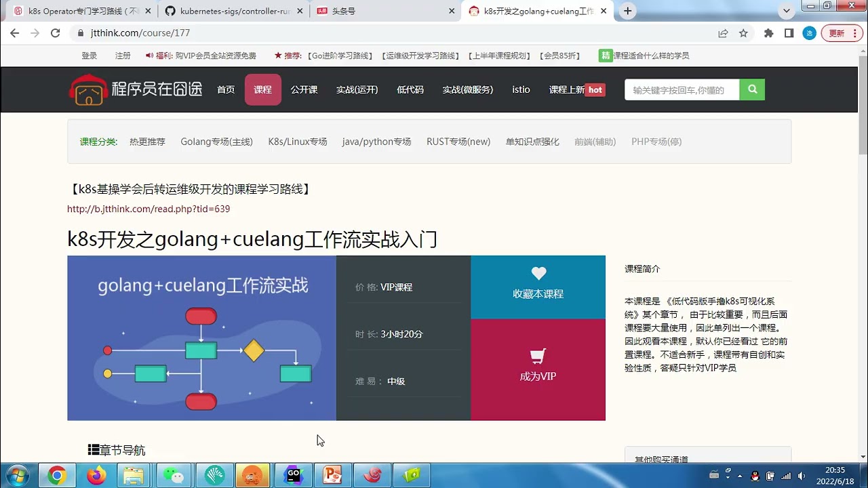
Task: Select Golang专场(主线) course category
Action: pos(216,142)
